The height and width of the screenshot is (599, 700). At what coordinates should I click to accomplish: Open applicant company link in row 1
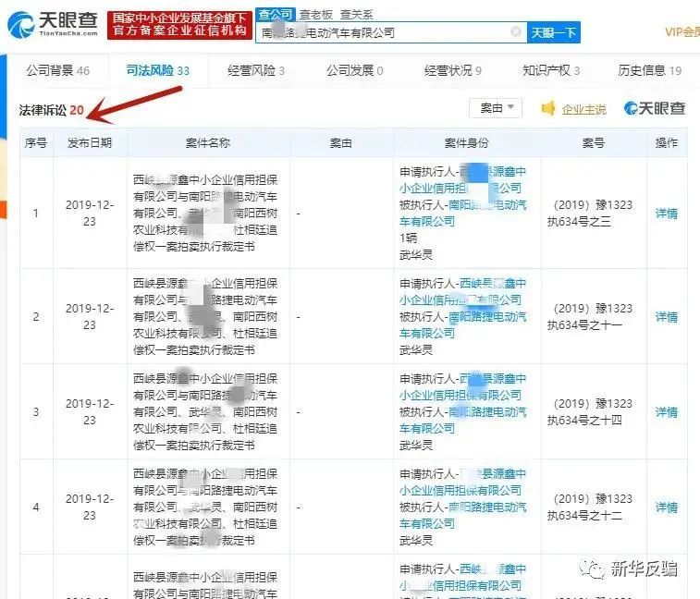[462, 180]
